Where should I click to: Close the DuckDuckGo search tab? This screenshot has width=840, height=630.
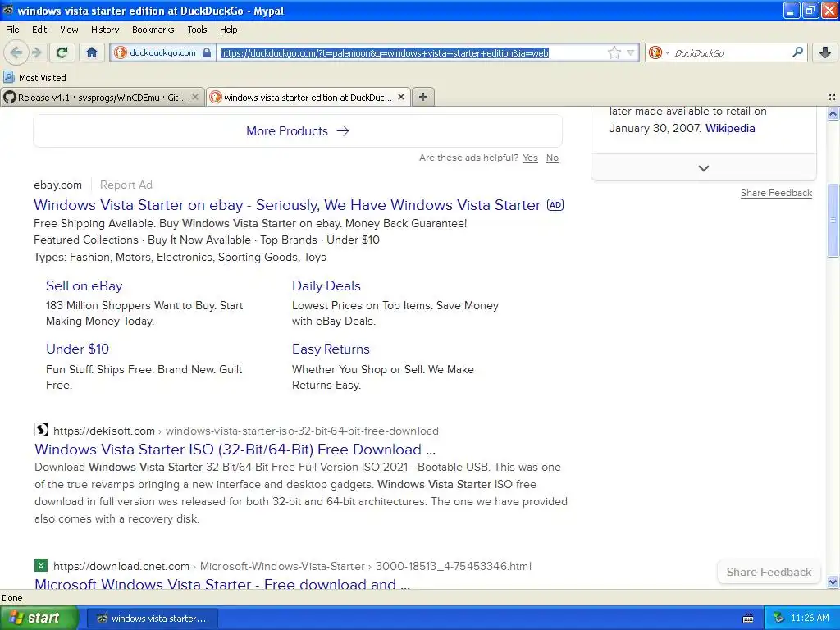[400, 97]
